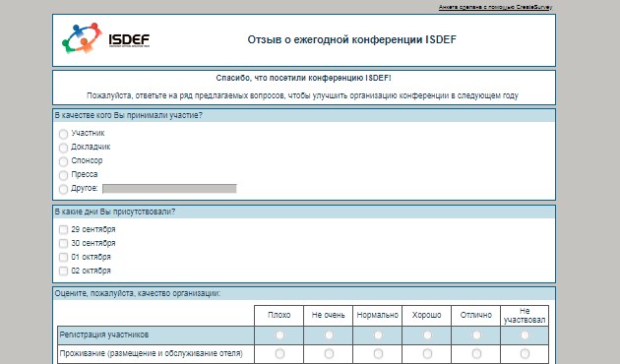Rate Регистрация участников as Отлично
620x364 pixels.
coord(476,335)
